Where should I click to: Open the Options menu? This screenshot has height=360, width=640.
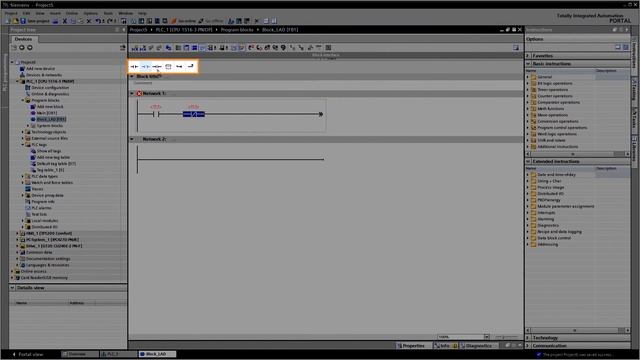pyautogui.click(x=90, y=13)
